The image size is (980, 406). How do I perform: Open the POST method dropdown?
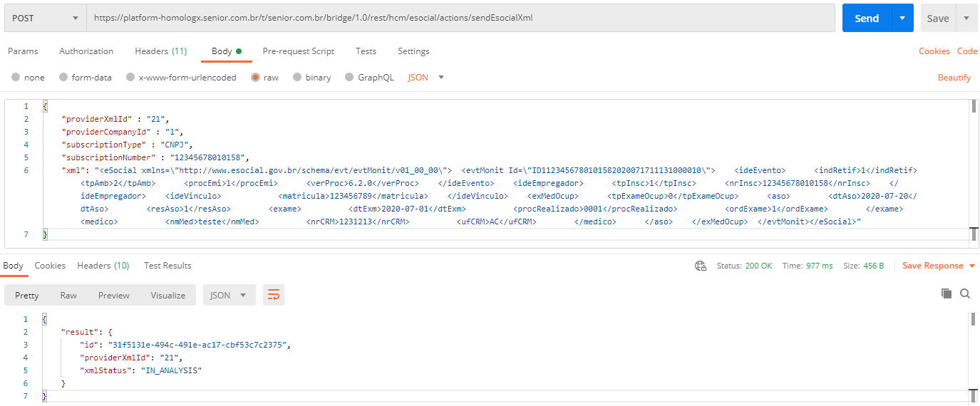coord(44,19)
